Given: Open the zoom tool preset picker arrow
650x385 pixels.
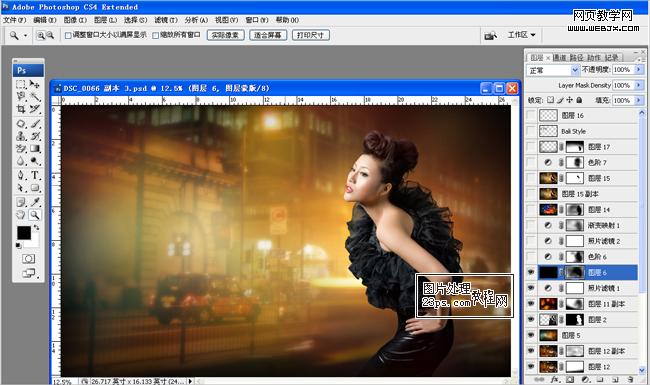Looking at the screenshot, I should tap(25, 36).
